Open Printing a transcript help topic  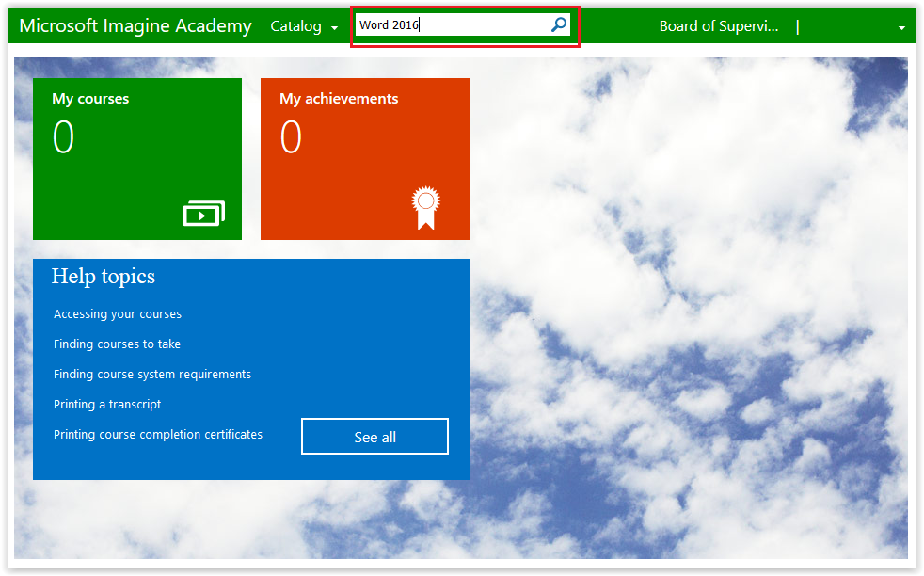(107, 405)
